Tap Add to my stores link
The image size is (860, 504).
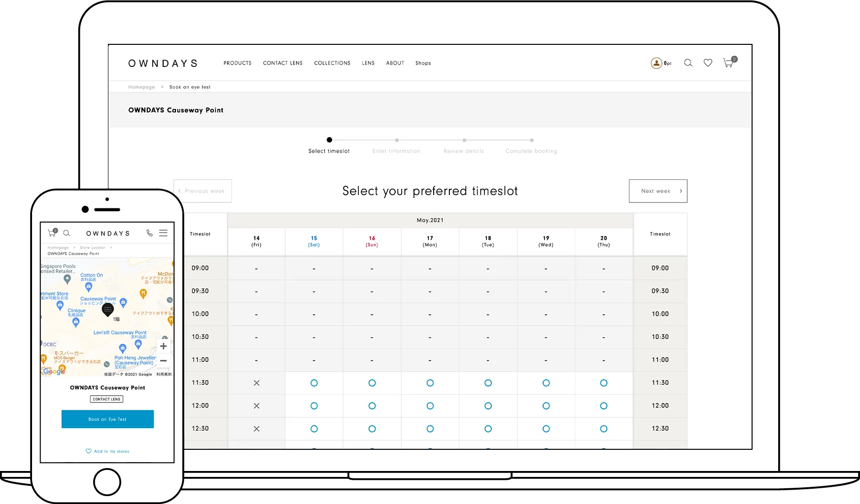(111, 451)
